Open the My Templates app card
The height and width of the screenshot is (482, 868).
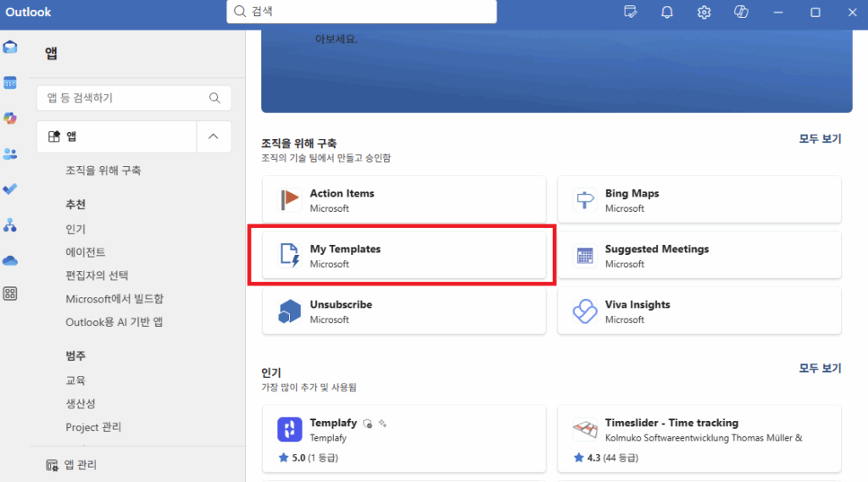[404, 255]
